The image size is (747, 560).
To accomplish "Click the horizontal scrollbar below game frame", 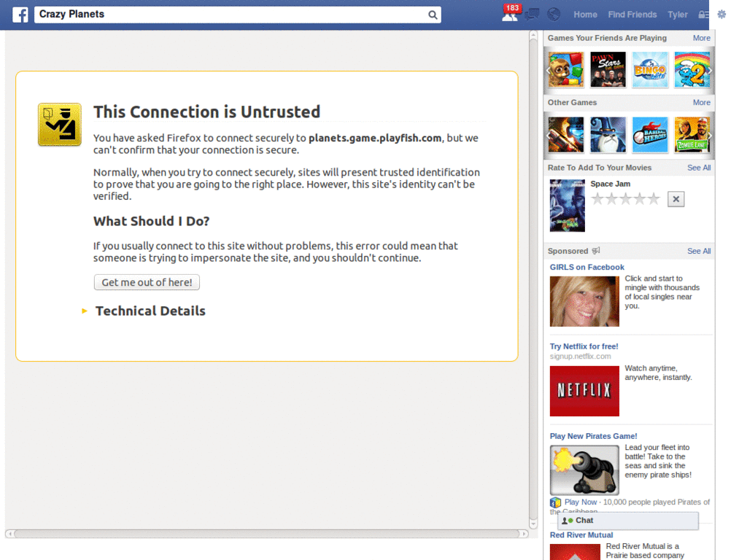I will tap(267, 534).
